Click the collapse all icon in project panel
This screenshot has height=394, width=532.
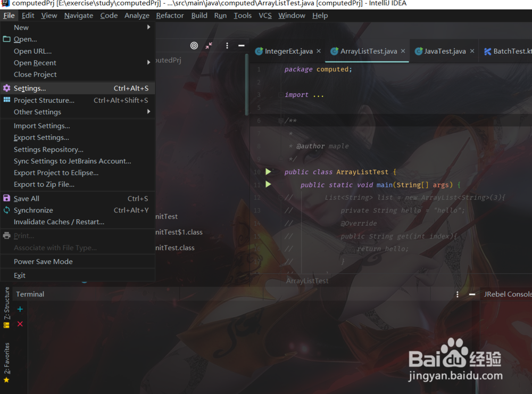click(x=209, y=45)
